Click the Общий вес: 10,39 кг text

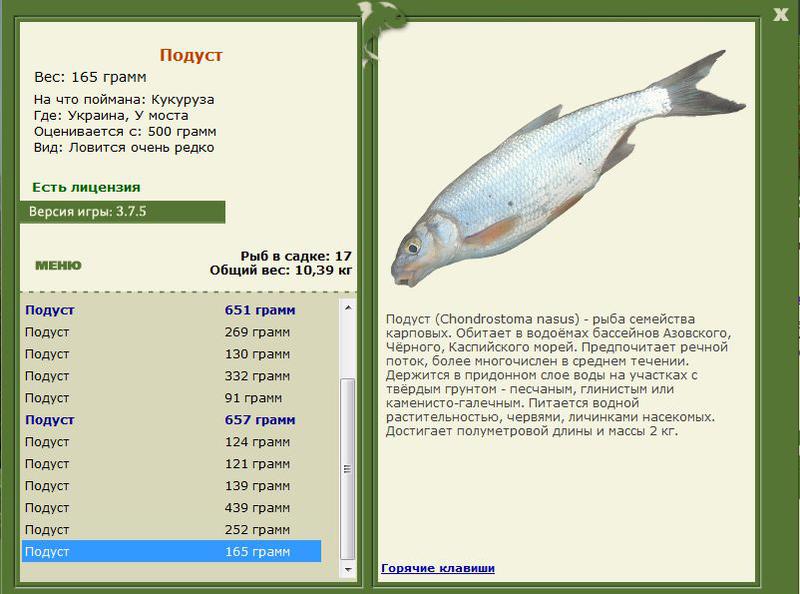281,270
